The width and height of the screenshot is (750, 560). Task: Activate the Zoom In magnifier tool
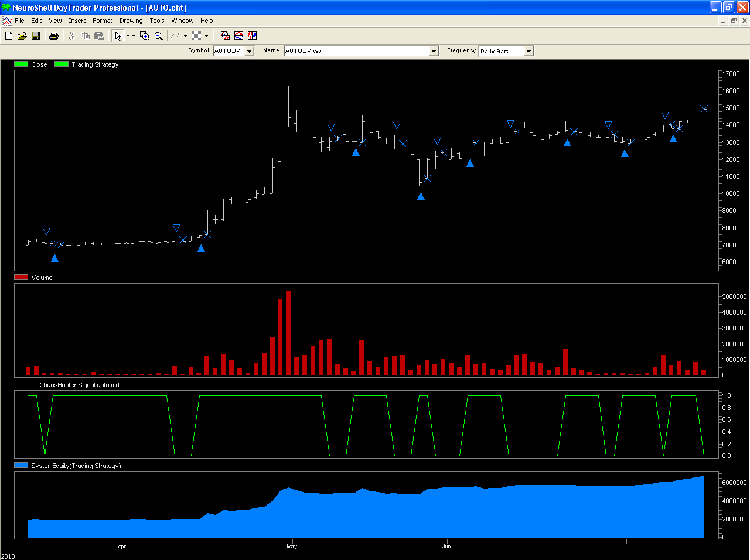pos(145,36)
